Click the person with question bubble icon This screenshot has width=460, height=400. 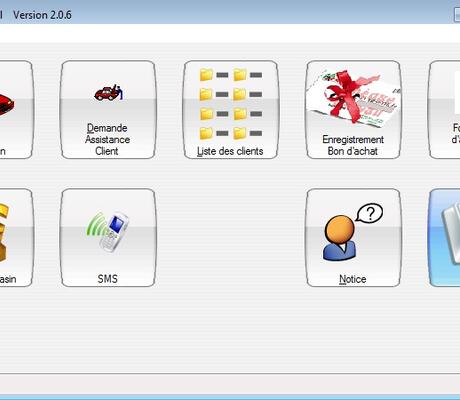353,232
